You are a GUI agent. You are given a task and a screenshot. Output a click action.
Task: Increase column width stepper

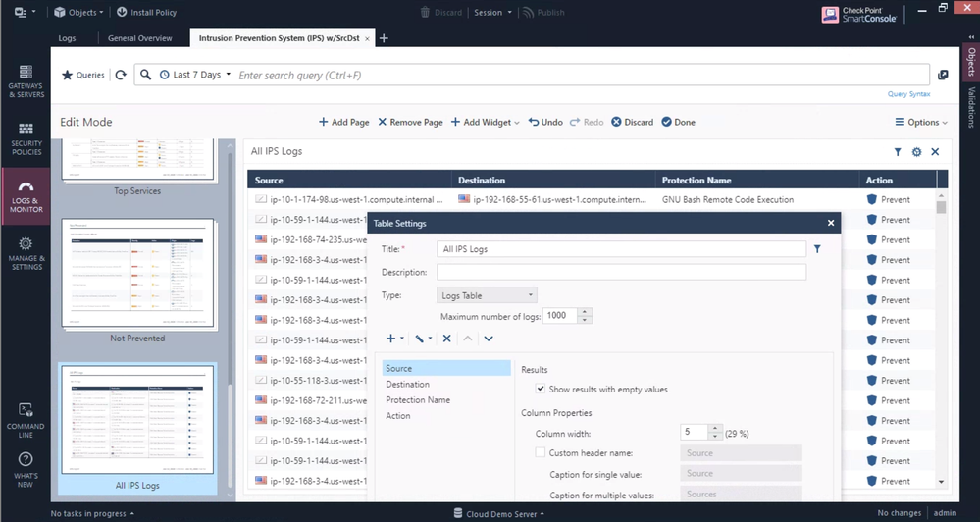pos(715,428)
